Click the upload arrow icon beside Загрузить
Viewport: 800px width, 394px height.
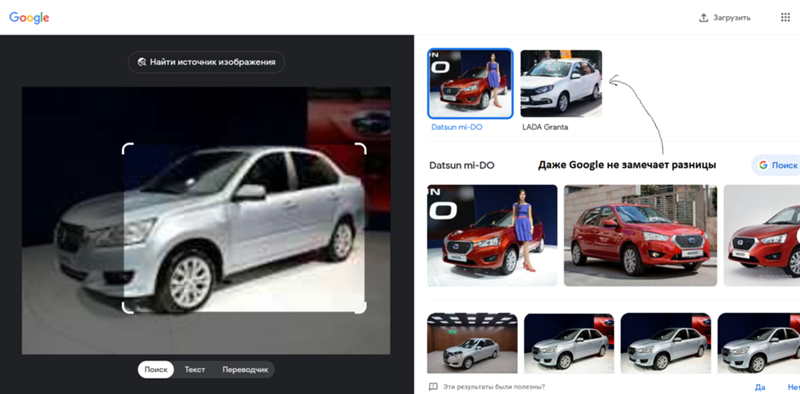704,18
